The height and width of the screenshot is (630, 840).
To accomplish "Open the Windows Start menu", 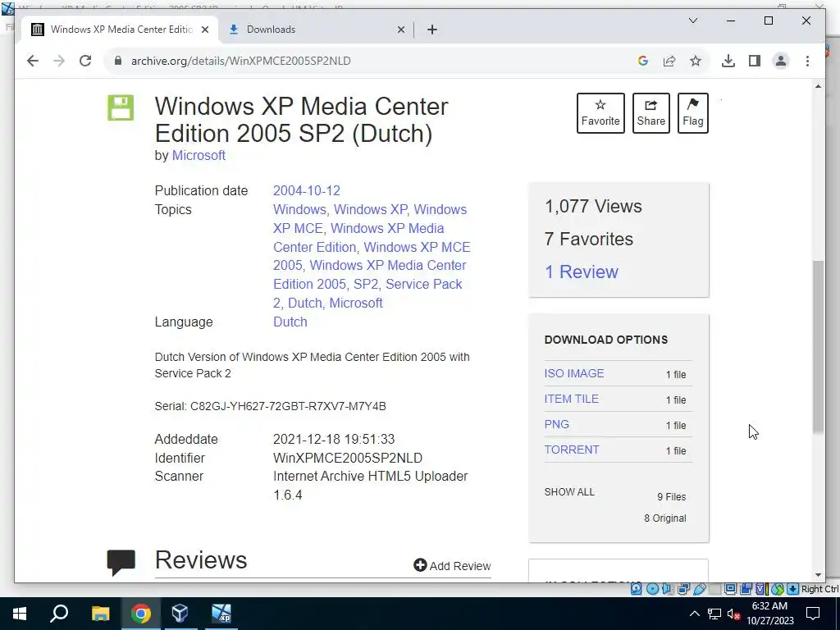I will (20, 614).
